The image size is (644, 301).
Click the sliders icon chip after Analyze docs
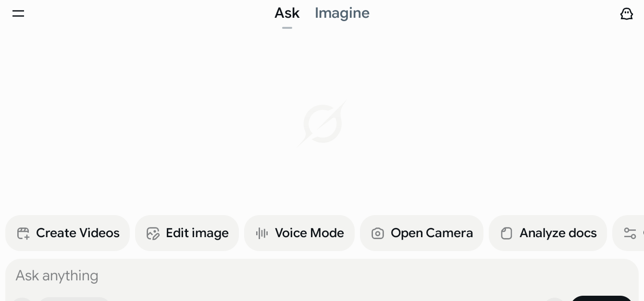point(630,233)
